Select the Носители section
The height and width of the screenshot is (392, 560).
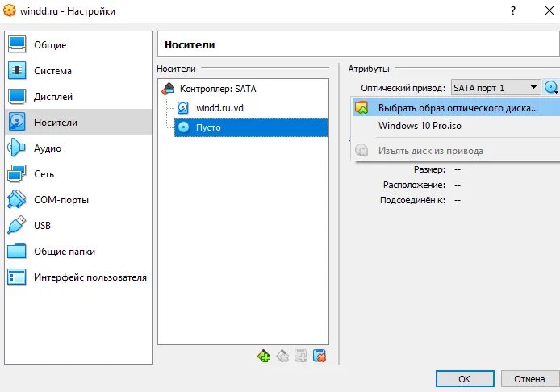tap(78, 122)
